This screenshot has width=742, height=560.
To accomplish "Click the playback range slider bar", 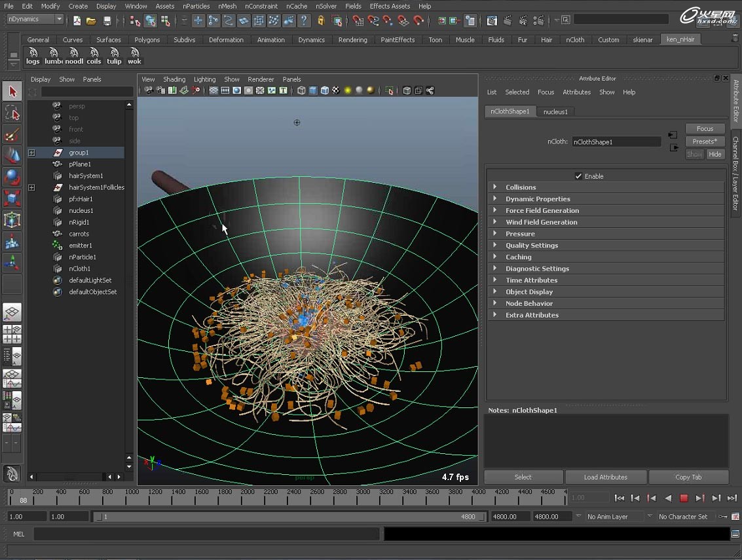I will click(x=290, y=517).
